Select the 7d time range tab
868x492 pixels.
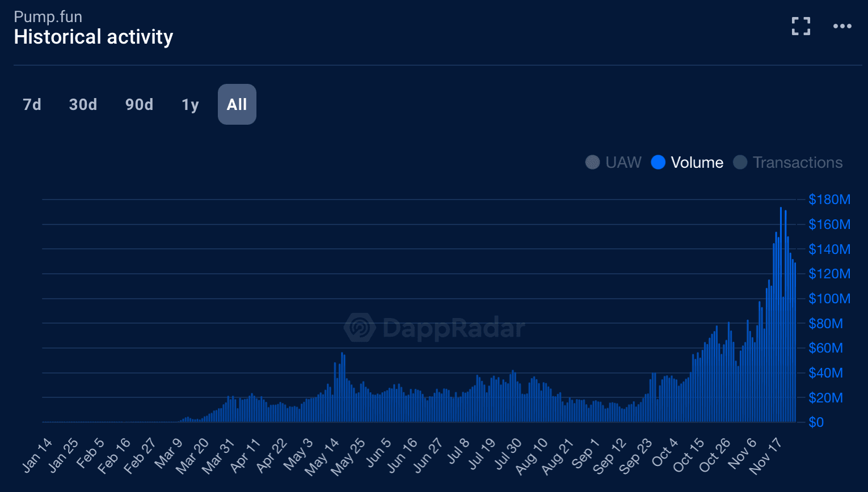click(32, 104)
